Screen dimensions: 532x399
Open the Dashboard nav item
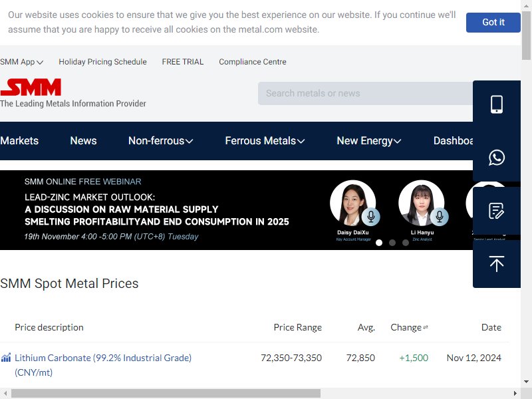[453, 141]
